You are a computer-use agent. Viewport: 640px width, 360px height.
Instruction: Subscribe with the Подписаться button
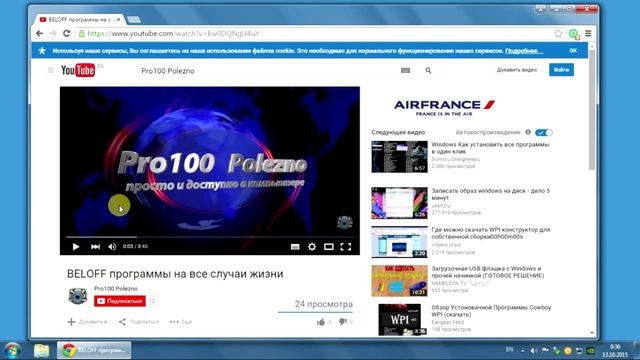tap(120, 301)
